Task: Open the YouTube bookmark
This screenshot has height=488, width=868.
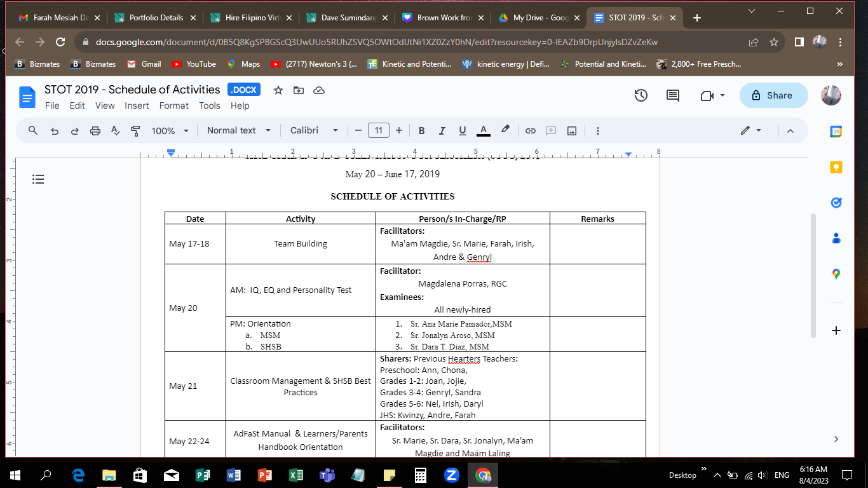Action: coord(194,64)
